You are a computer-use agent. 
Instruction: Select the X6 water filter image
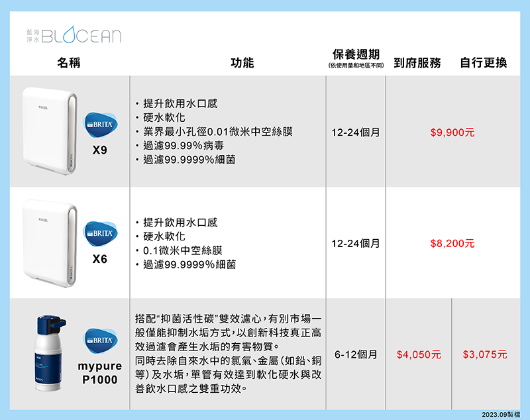click(x=49, y=243)
